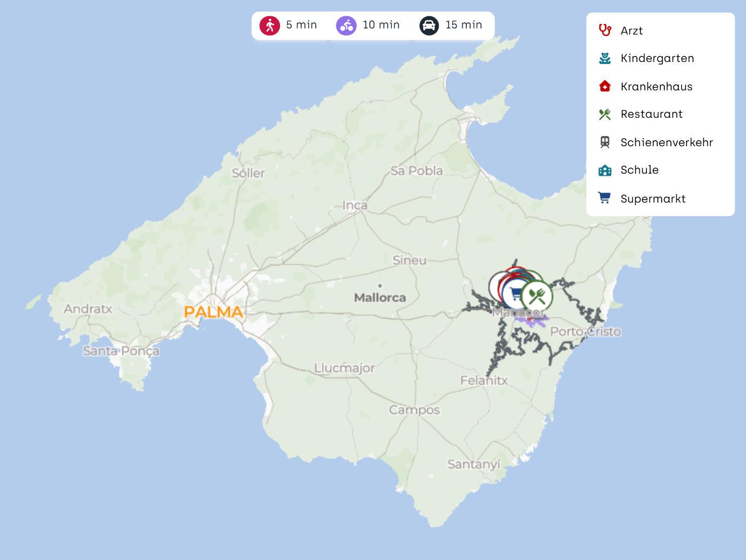The image size is (746, 560).
Task: Click the Sóller town label
Action: point(248,173)
